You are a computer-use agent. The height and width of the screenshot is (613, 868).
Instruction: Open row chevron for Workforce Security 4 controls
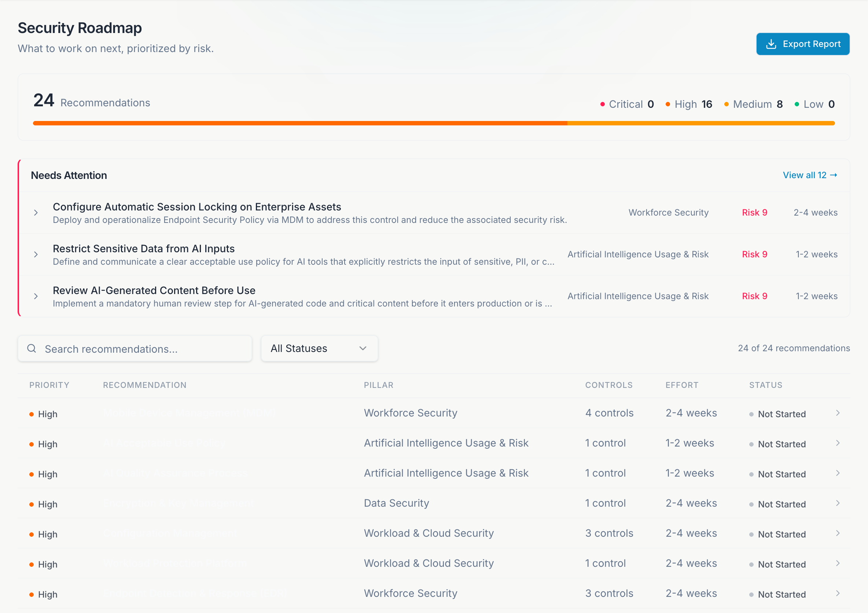coord(838,413)
